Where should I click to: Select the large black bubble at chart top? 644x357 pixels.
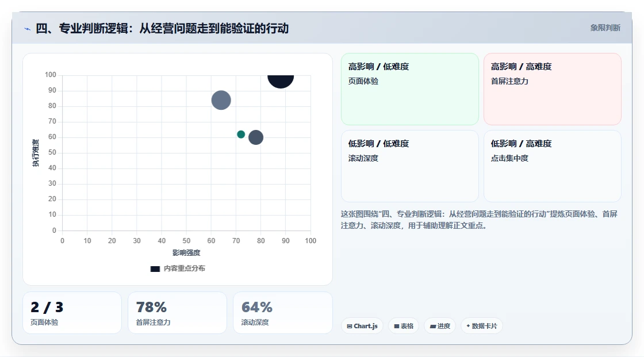(x=281, y=81)
